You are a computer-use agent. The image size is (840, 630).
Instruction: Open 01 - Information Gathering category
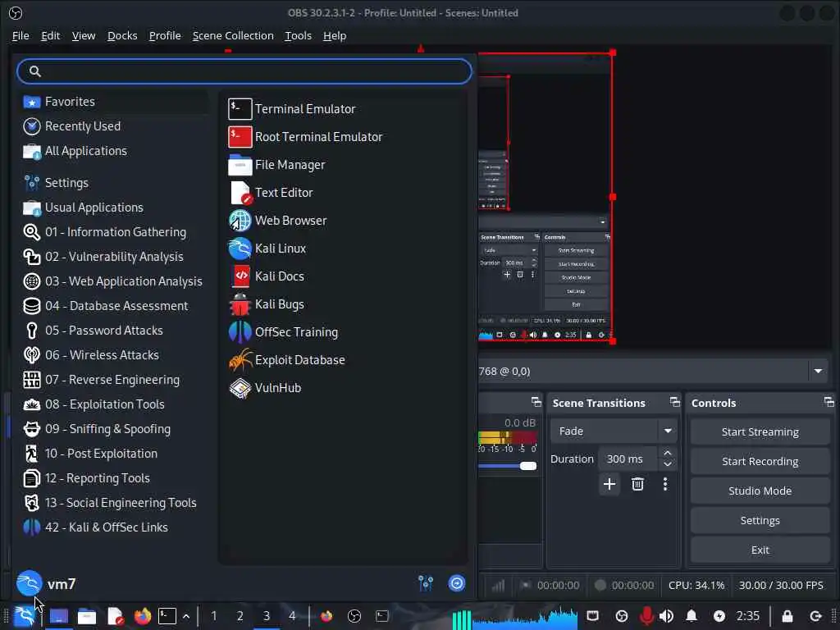113,232
